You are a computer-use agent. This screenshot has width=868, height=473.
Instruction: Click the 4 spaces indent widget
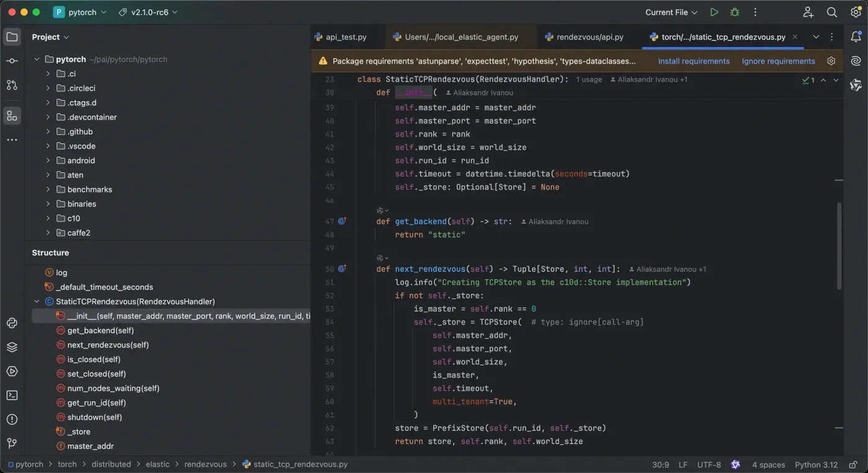coord(769,465)
